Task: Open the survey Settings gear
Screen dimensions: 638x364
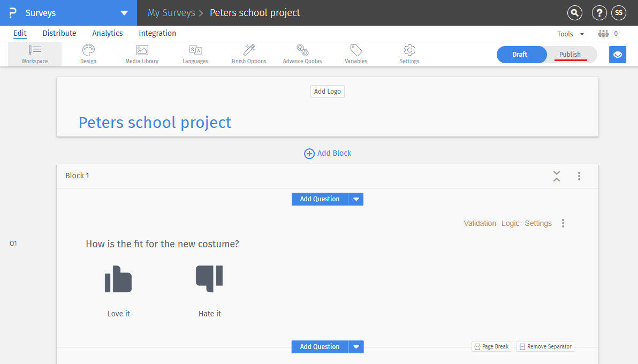Action: (409, 54)
